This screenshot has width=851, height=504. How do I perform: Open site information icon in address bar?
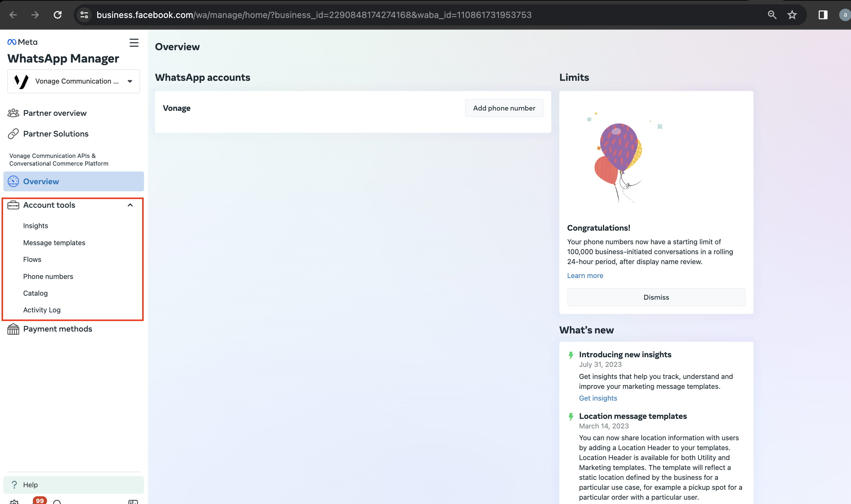[x=84, y=15]
